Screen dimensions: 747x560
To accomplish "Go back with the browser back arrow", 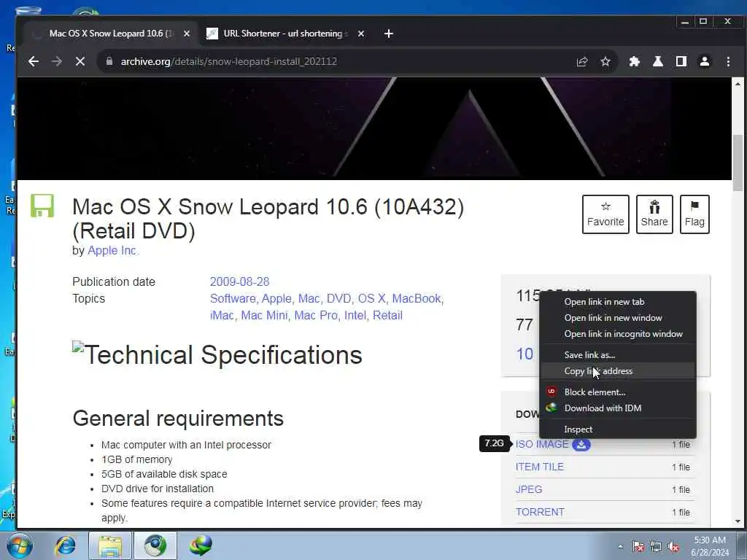I will (x=34, y=61).
